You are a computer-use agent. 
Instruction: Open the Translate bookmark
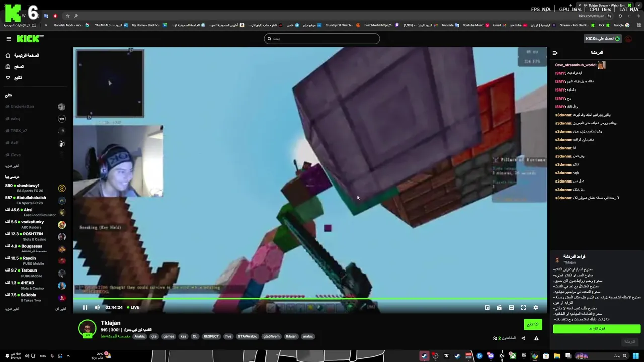[450, 25]
